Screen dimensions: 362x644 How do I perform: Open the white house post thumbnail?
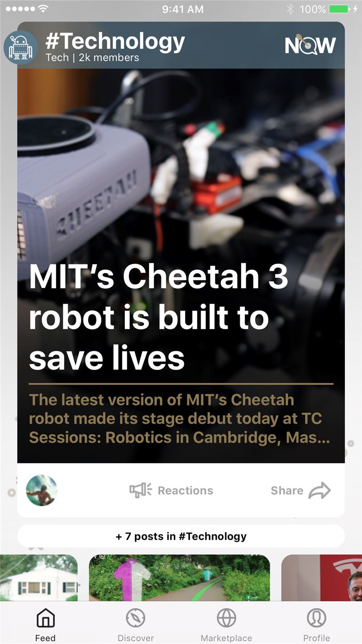pyautogui.click(x=39, y=578)
